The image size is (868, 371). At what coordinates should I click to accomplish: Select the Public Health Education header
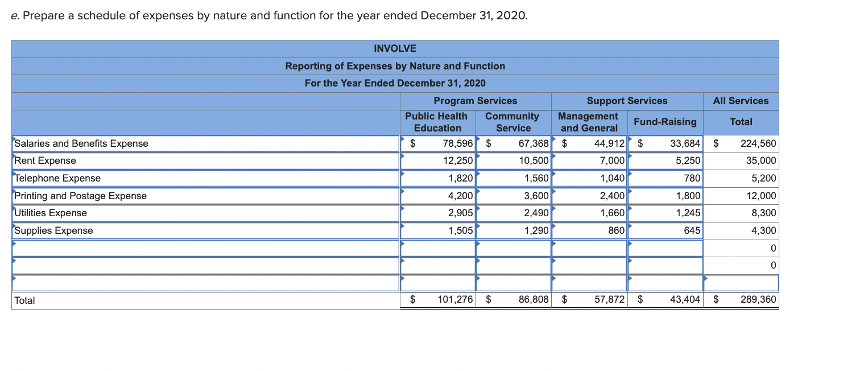pyautogui.click(x=437, y=122)
